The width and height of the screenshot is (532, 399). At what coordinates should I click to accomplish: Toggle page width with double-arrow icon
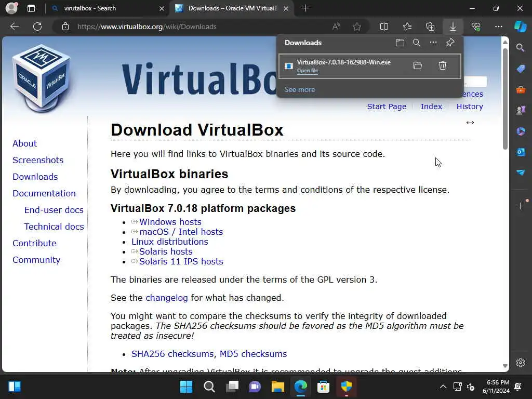470,123
